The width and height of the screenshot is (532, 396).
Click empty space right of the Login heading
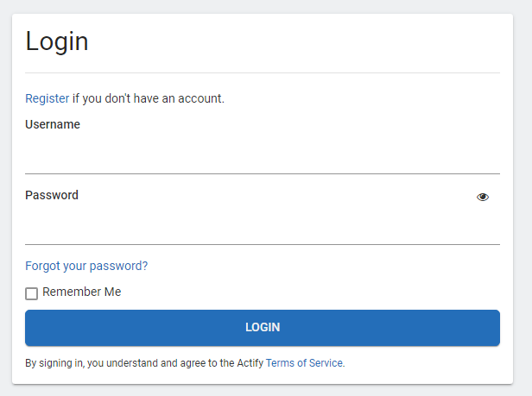click(302, 41)
